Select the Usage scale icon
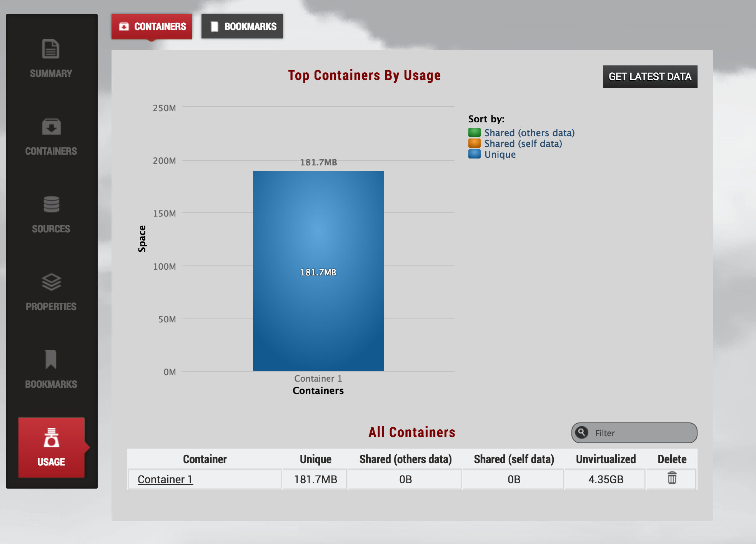Viewport: 756px width, 544px height. (51, 438)
